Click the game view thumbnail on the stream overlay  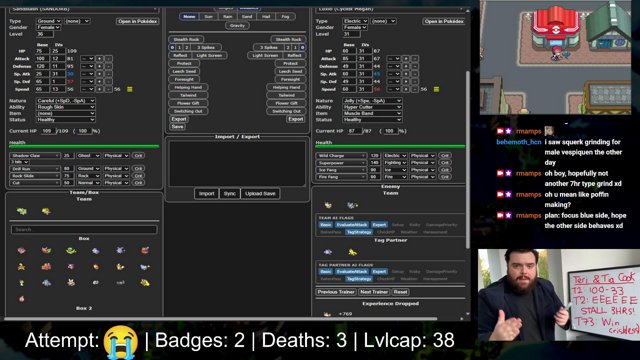click(555, 57)
